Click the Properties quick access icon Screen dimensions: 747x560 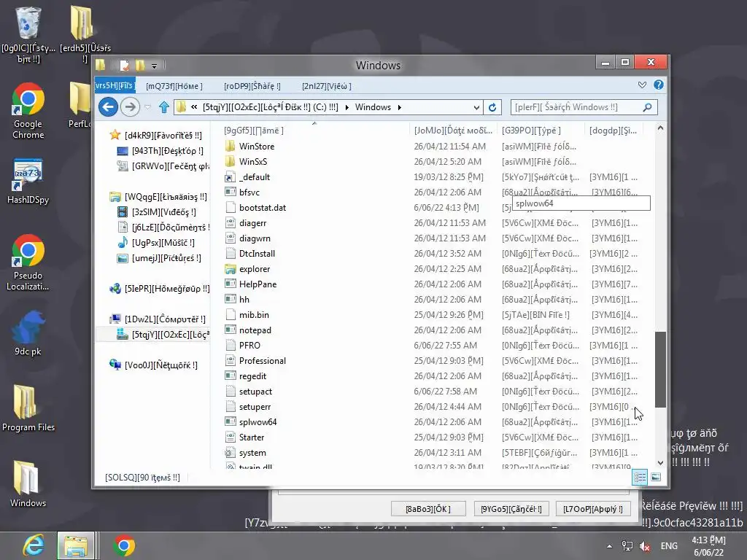[124, 65]
